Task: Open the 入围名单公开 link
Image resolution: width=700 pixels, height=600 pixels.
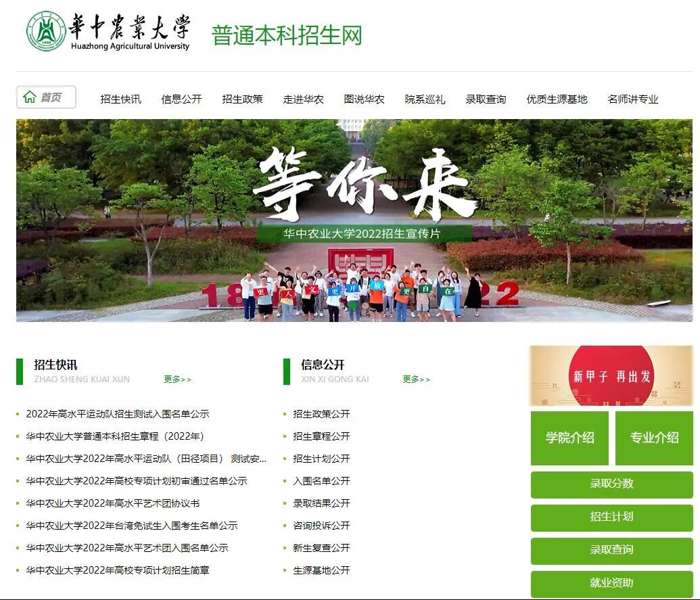Action: 321,481
